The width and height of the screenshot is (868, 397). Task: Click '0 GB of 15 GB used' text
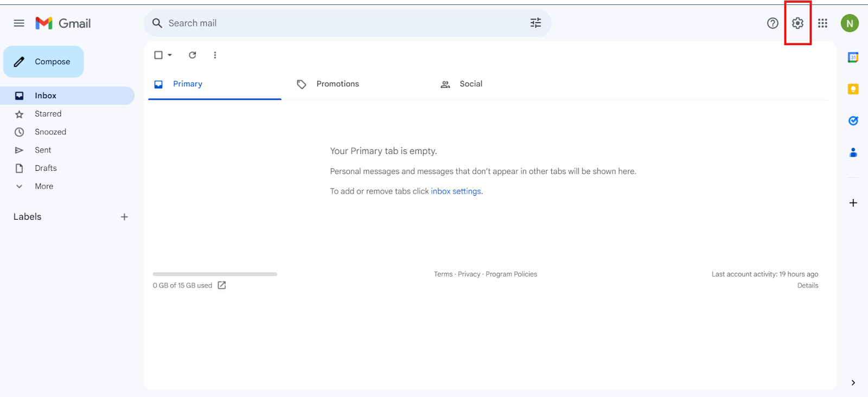(182, 286)
